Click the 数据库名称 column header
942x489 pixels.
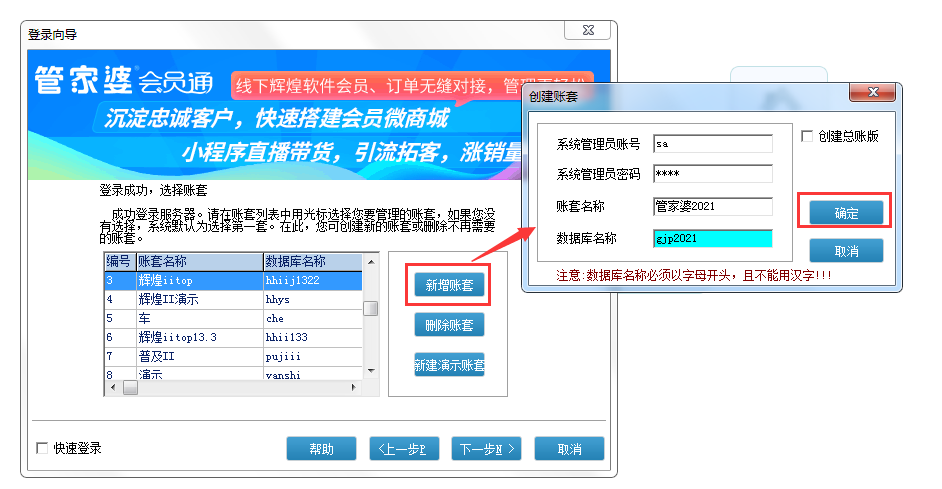313,261
